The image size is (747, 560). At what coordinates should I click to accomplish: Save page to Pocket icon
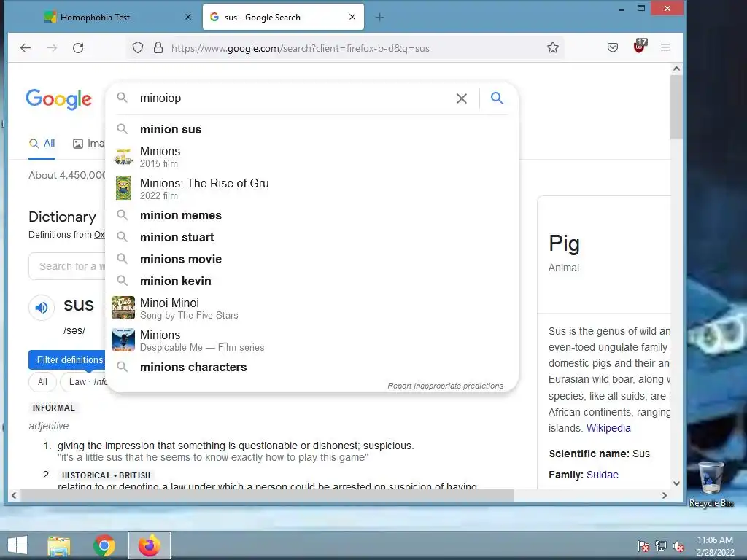613,47
